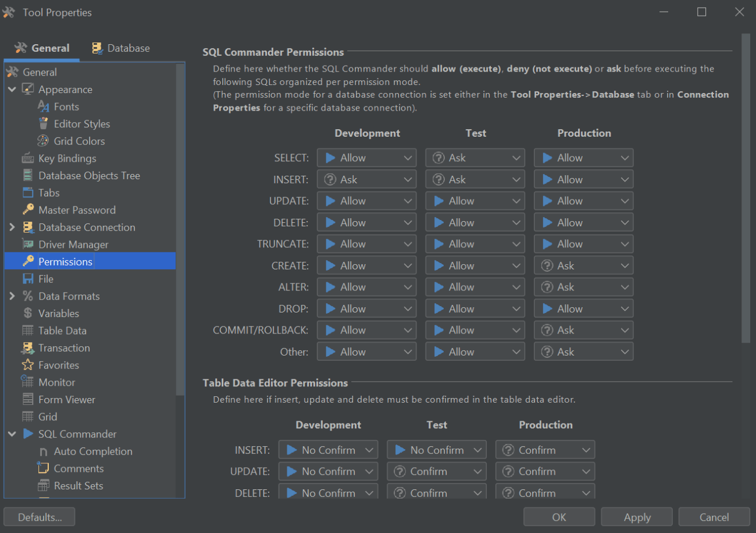The height and width of the screenshot is (533, 756).
Task: Apply the permission changes
Action: 637,517
